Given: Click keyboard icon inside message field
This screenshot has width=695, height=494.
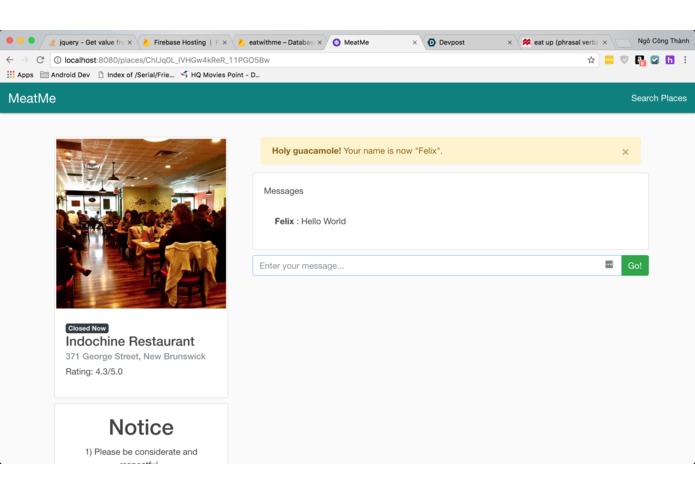Looking at the screenshot, I should pyautogui.click(x=609, y=265).
